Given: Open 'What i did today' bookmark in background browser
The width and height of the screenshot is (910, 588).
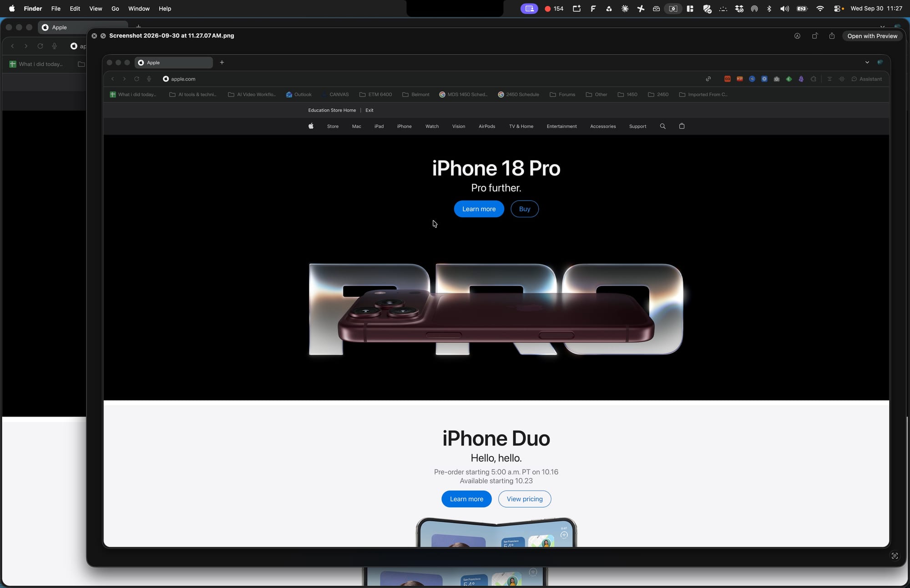Looking at the screenshot, I should [x=36, y=64].
